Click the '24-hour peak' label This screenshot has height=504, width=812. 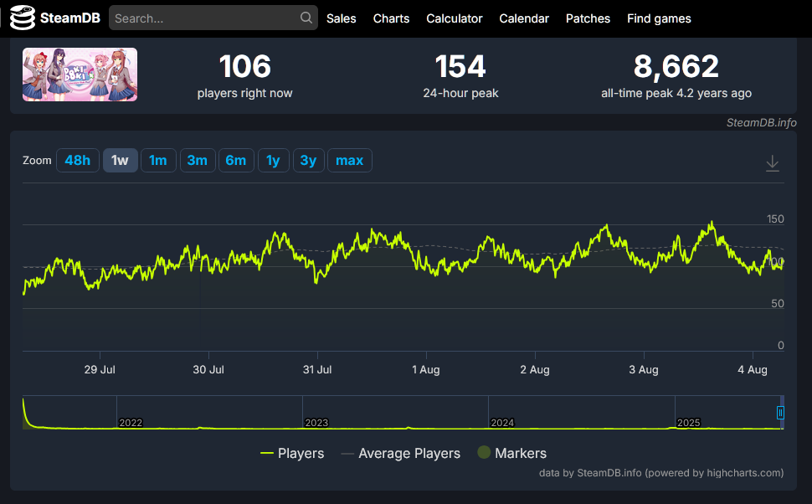(460, 93)
